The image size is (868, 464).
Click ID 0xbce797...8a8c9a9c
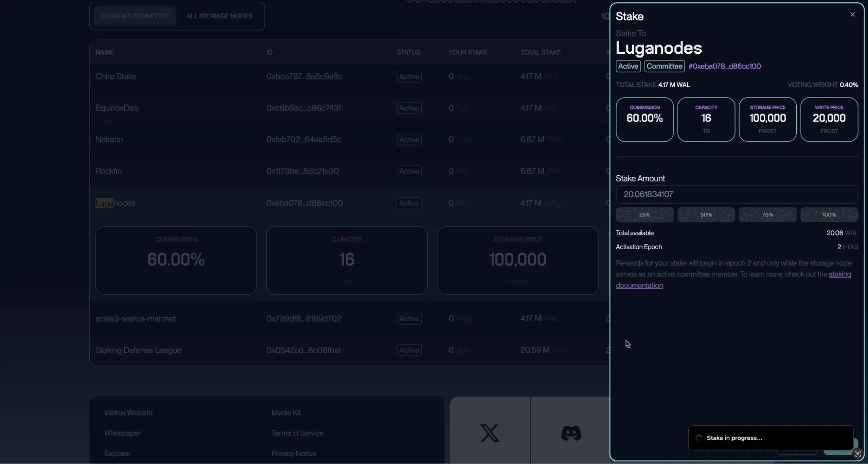tap(304, 76)
